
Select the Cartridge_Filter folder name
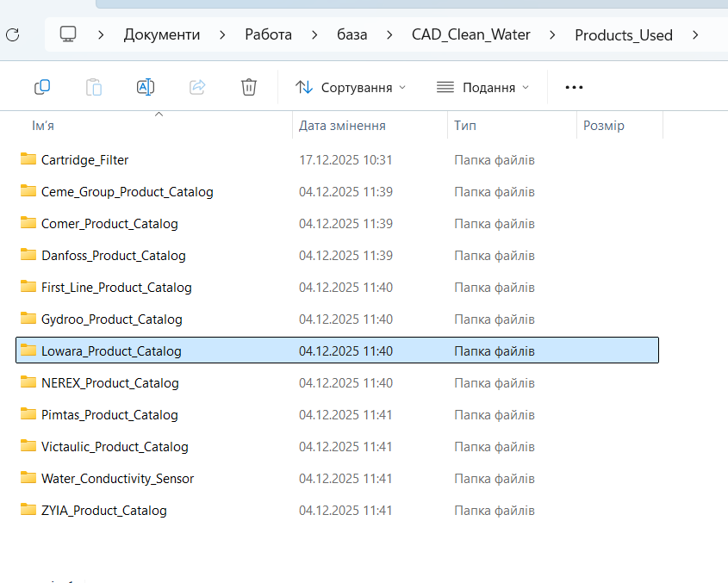pyautogui.click(x=84, y=160)
